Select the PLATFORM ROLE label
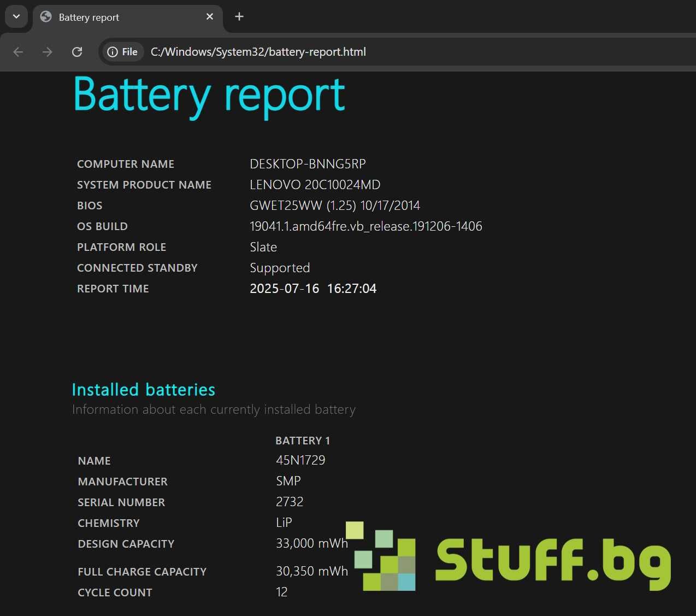Viewport: 696px width, 616px height. coord(121,247)
